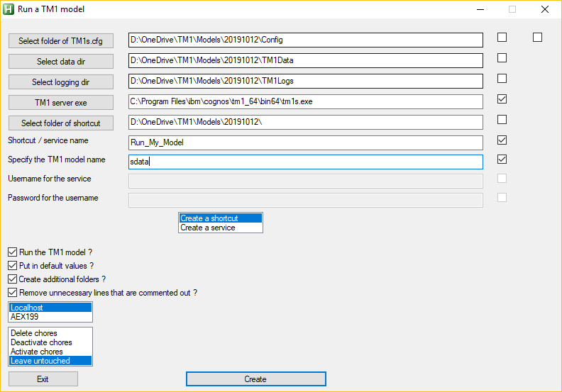562x392 pixels.
Task: Uncheck Put in default values option
Action: click(x=13, y=266)
